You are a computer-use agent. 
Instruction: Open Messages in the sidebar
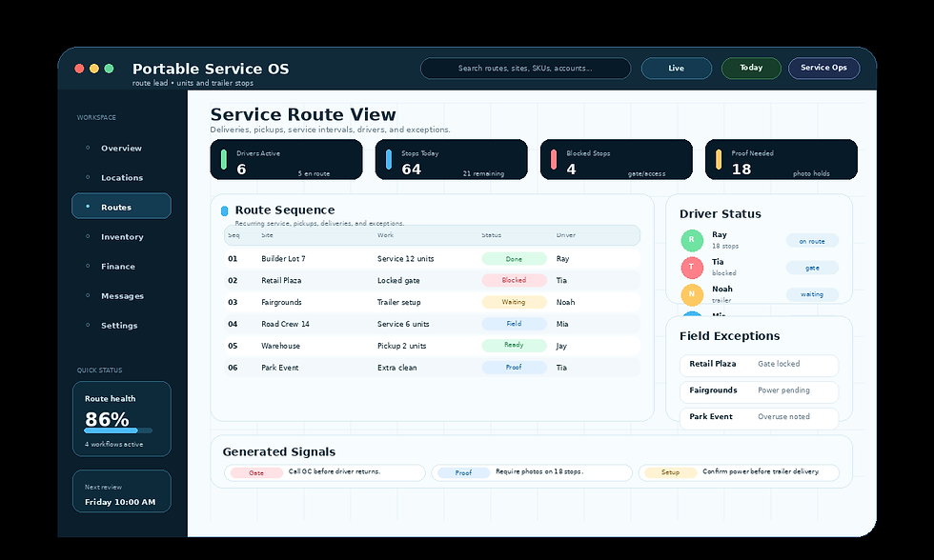(x=122, y=296)
